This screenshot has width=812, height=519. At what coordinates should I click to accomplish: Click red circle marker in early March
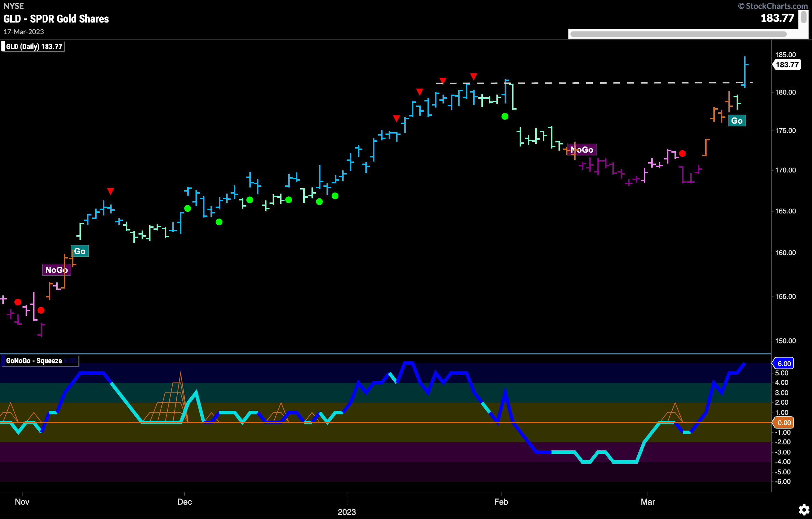pyautogui.click(x=682, y=153)
